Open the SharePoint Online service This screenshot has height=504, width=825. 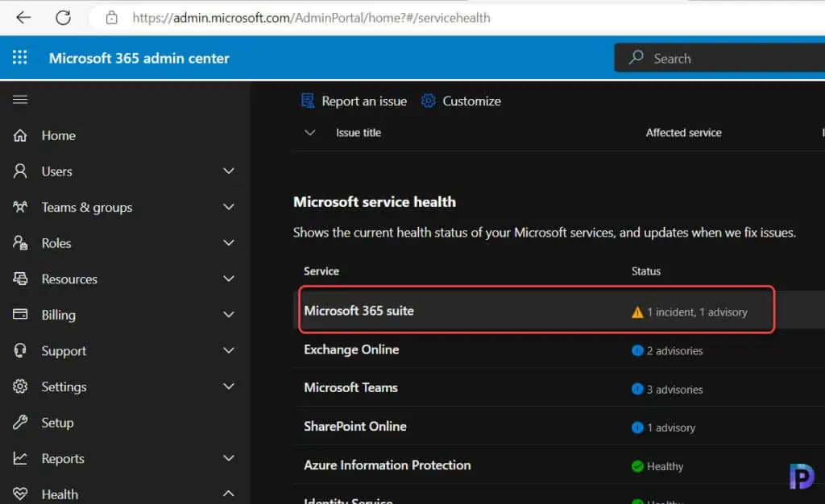[355, 426]
